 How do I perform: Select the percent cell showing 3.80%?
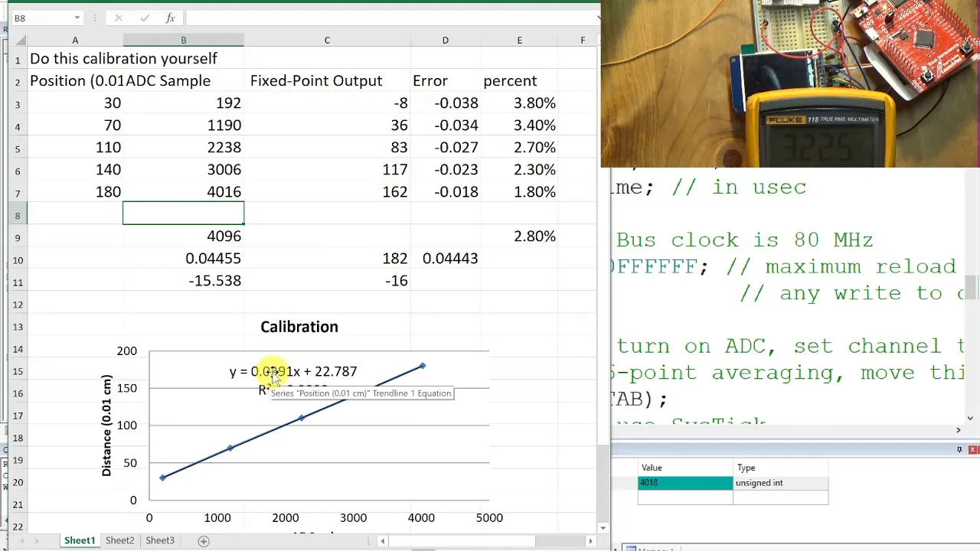coord(520,103)
